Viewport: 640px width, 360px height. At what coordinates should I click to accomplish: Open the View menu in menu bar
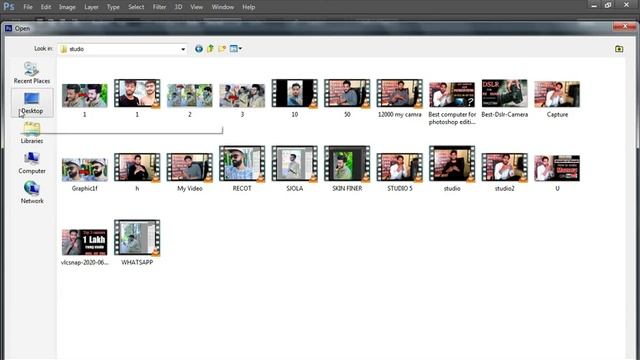point(196,7)
